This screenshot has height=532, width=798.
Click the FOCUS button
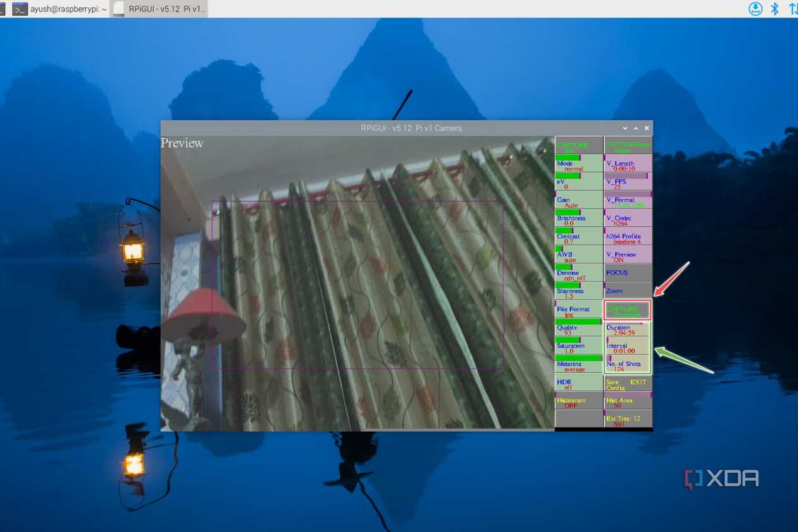coord(628,274)
